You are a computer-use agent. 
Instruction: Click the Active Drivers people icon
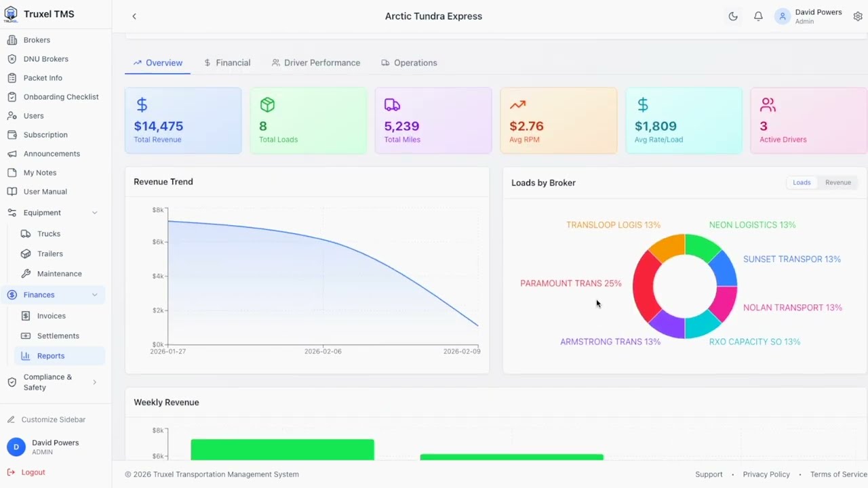[768, 105]
